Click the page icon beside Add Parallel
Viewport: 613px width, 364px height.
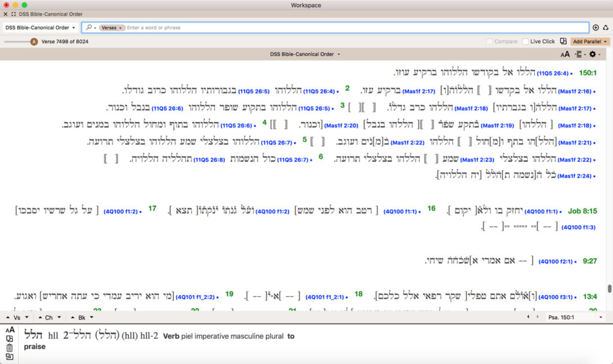point(563,41)
